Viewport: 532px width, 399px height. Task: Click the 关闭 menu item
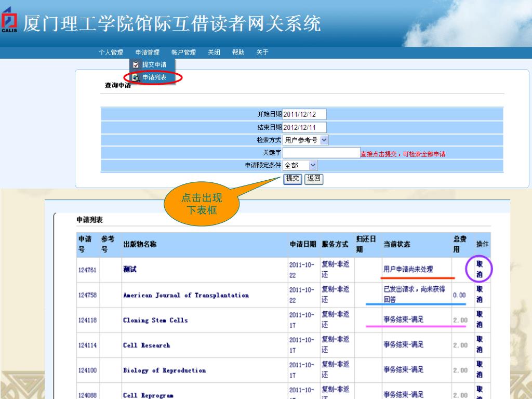[x=214, y=52]
